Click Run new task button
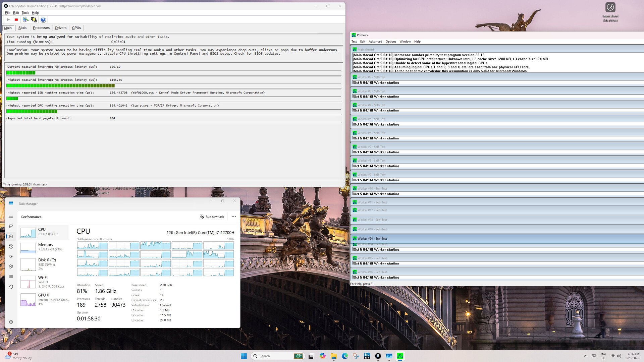The image size is (644, 362). [212, 217]
